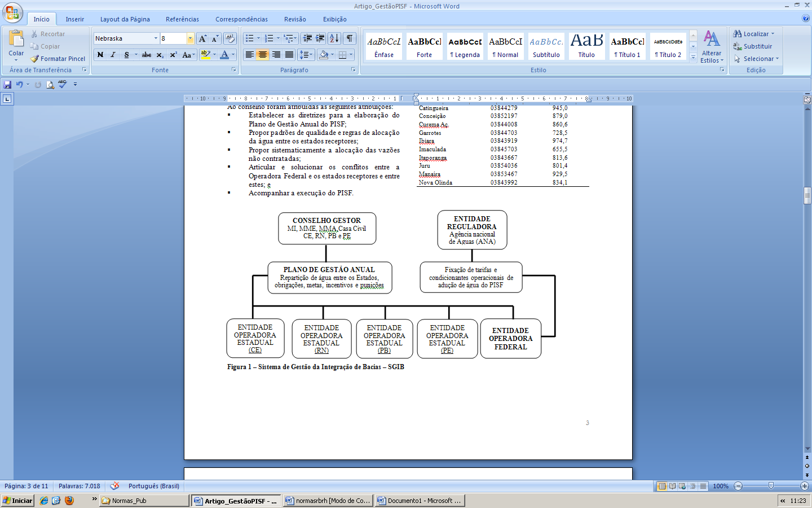Open the Correspondências tab
The width and height of the screenshot is (812, 508).
pos(241,19)
